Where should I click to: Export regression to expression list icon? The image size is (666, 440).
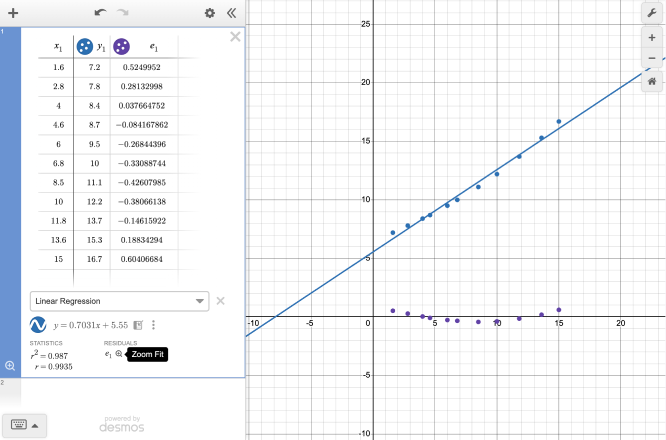(138, 325)
